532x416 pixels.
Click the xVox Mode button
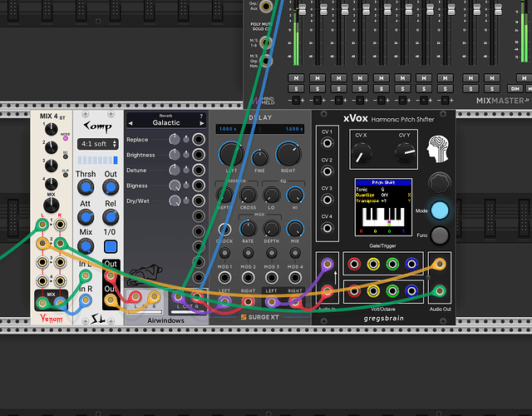coord(440,210)
